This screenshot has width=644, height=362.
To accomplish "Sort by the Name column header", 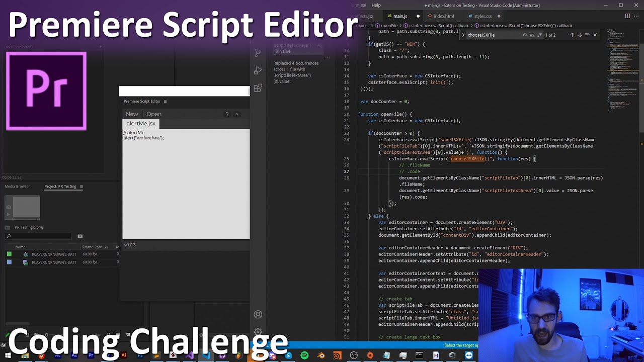I will 20,247.
